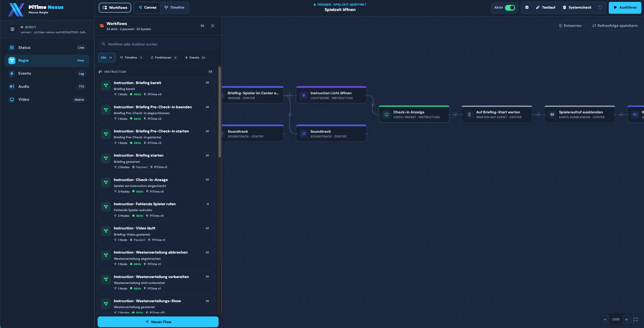The width and height of the screenshot is (644, 328).
Task: Click the flow icon of Instruction · Check-in-Ansage
Action: (106, 182)
